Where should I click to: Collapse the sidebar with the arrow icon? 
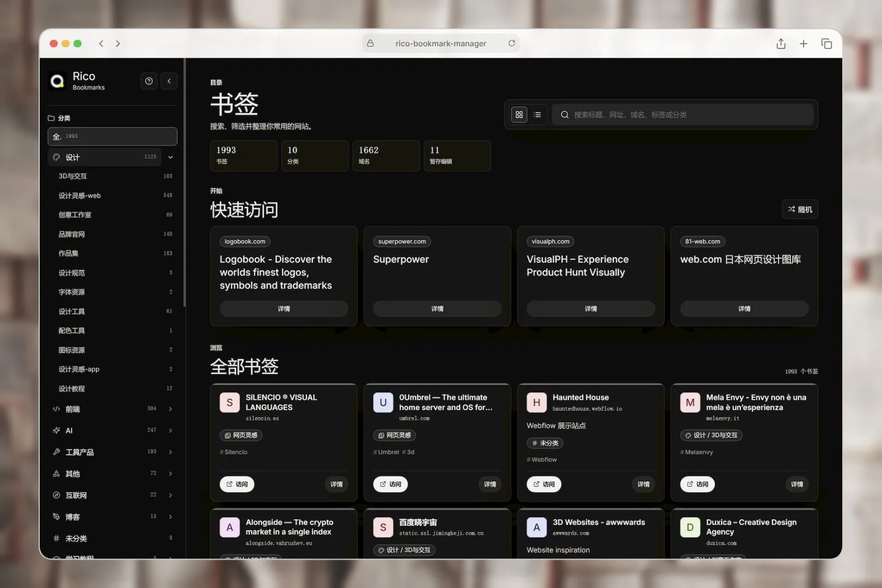click(169, 81)
